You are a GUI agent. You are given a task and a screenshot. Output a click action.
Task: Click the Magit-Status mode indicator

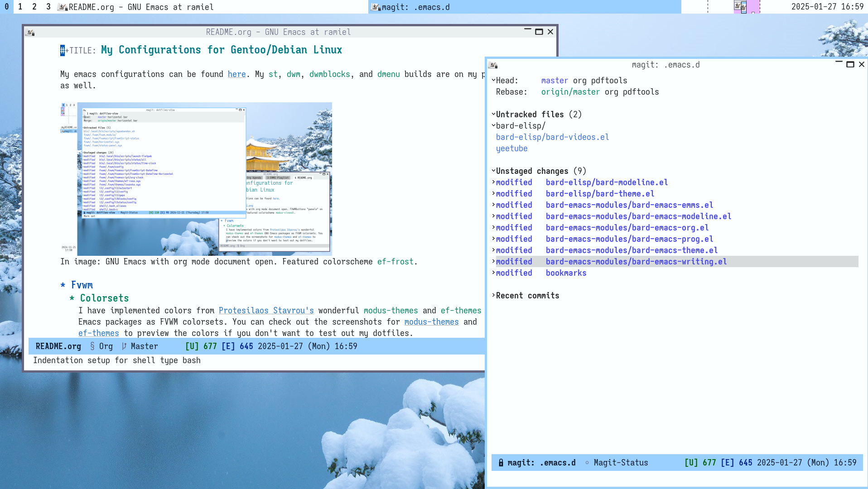[621, 463]
